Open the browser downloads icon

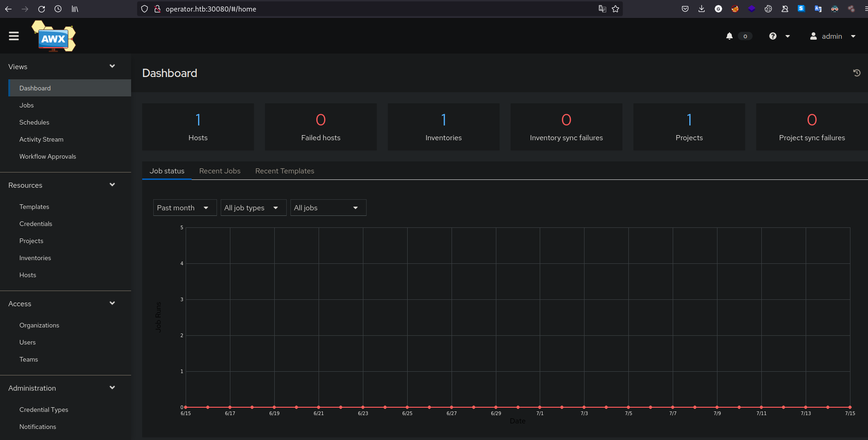tap(702, 9)
